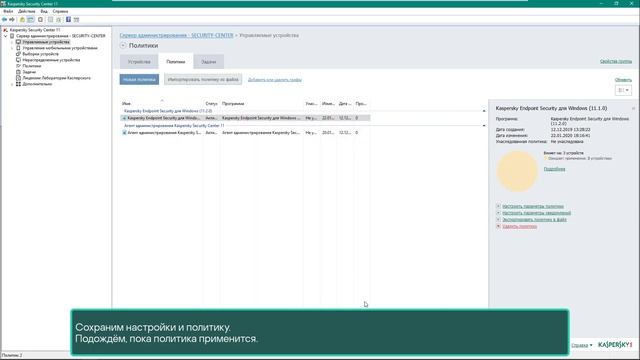Click the yellow policy status pie chart
The height and width of the screenshot is (360, 640).
[x=517, y=171]
